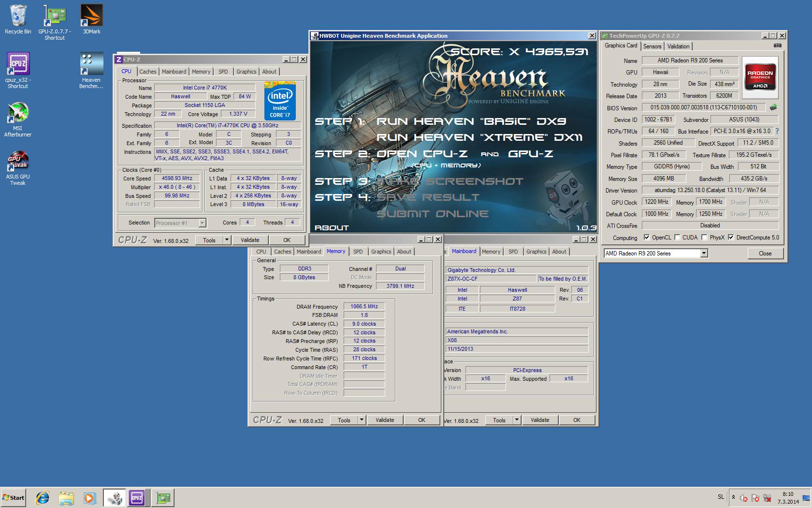Click the DRAM Frequency 1066.5 MHz field

[364, 306]
